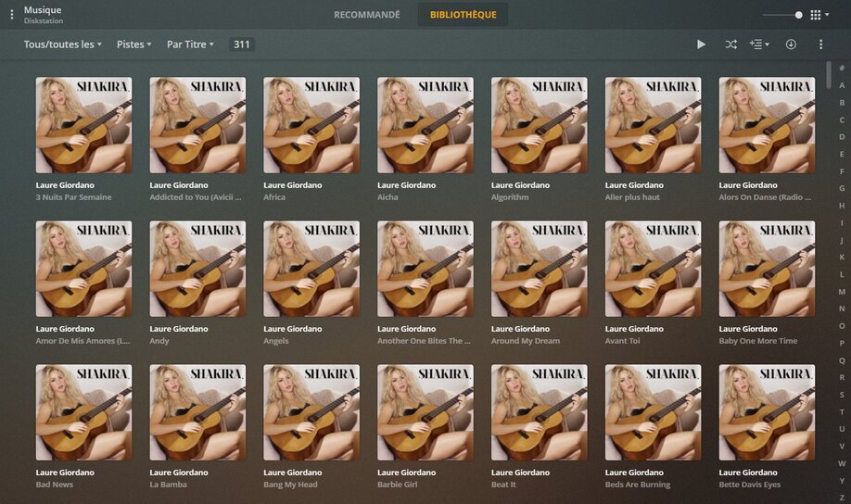Click the 311 track count badge
851x504 pixels.
coord(242,44)
